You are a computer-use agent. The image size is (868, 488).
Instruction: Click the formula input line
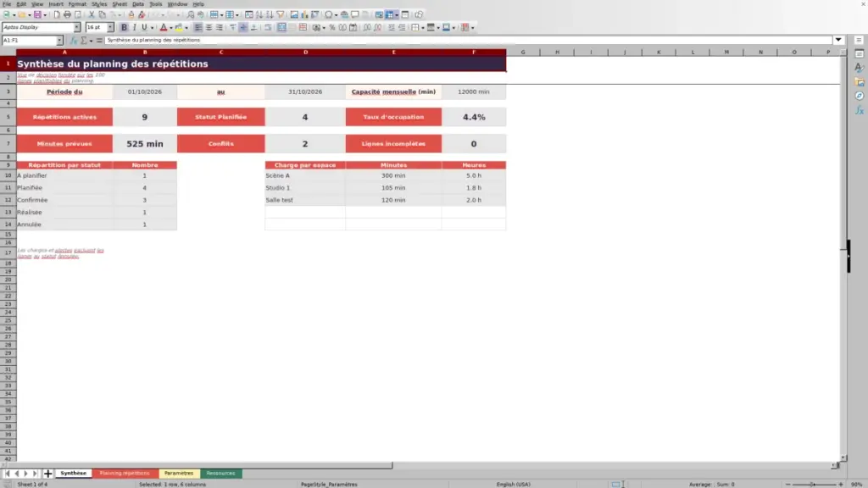click(468, 41)
